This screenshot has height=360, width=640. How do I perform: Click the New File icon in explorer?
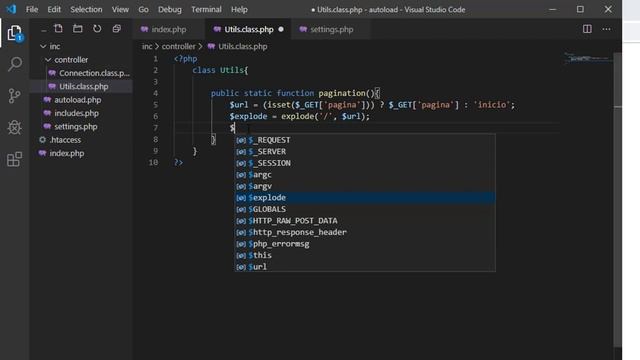(x=58, y=29)
